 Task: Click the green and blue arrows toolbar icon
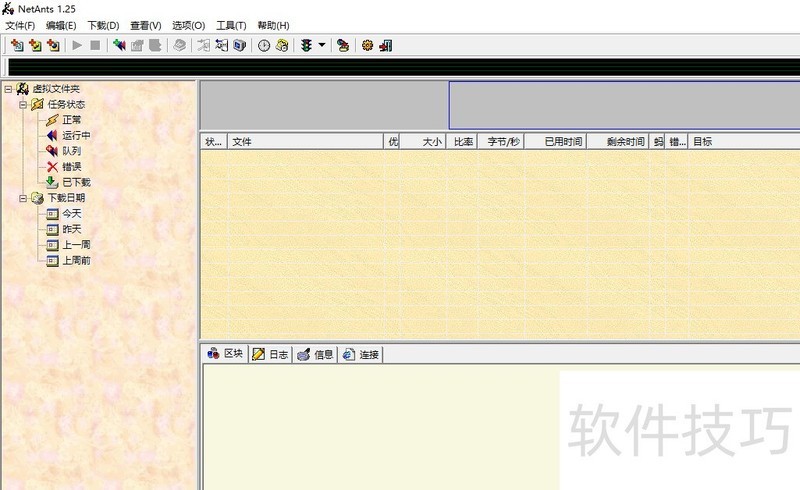(x=119, y=45)
